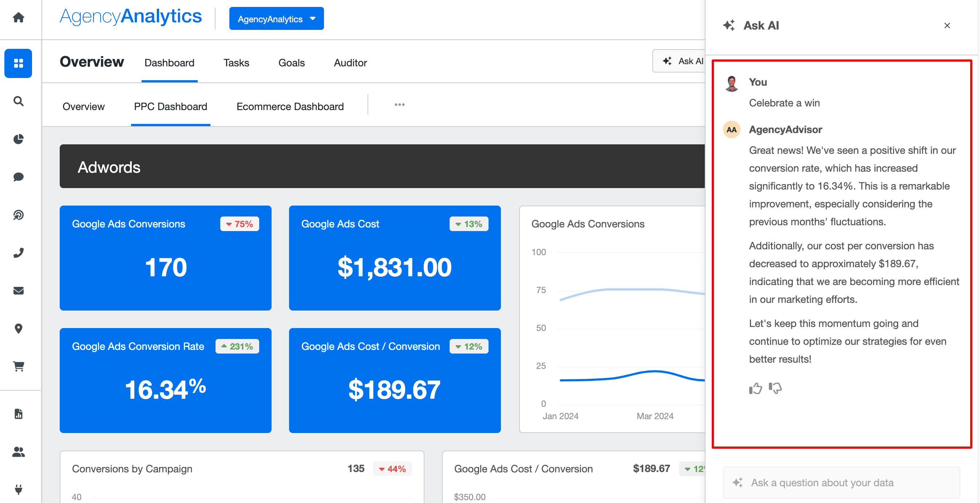Open the shopping cart ecommerce icon
Image resolution: width=980 pixels, height=503 pixels.
[x=18, y=366]
